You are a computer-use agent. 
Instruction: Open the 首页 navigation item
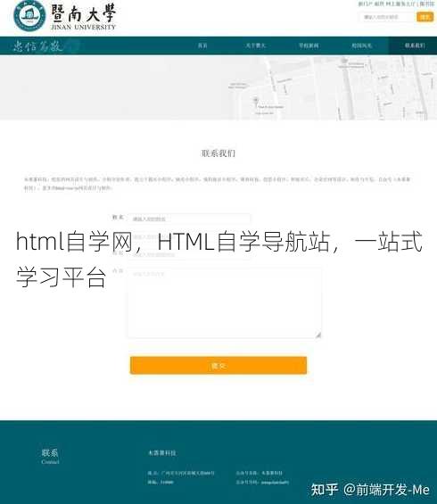pos(202,45)
